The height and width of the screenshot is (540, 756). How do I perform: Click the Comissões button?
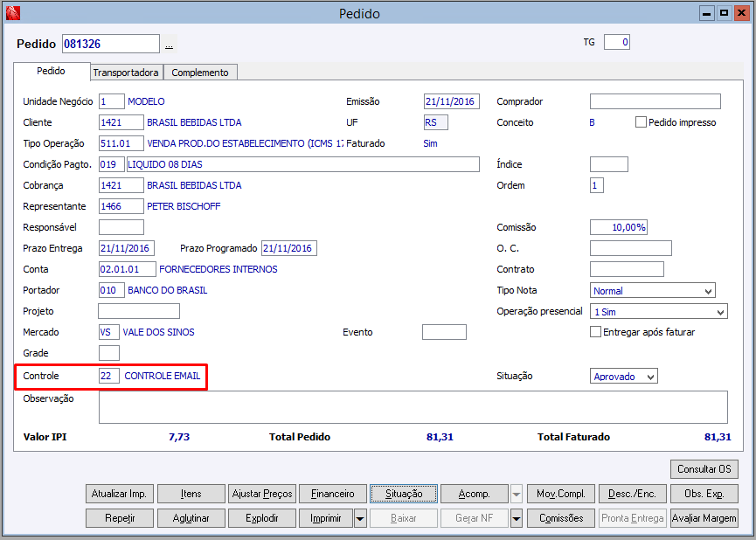pyautogui.click(x=561, y=518)
